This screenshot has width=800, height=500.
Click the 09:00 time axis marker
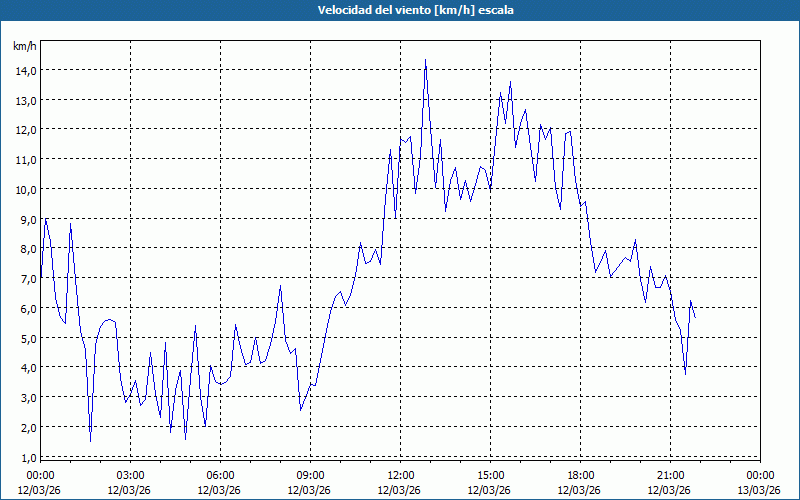pos(310,475)
